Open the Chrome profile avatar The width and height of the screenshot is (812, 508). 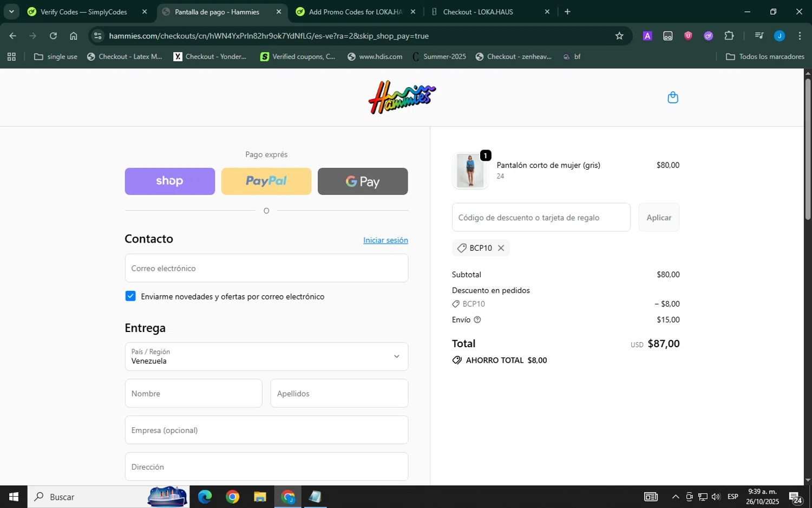coord(780,36)
